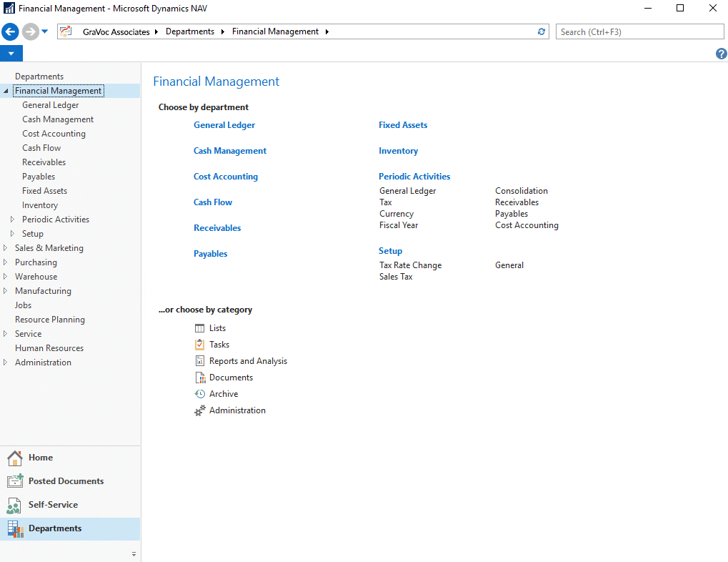Open dropdown arrow after Departments breadcrumb

point(222,31)
